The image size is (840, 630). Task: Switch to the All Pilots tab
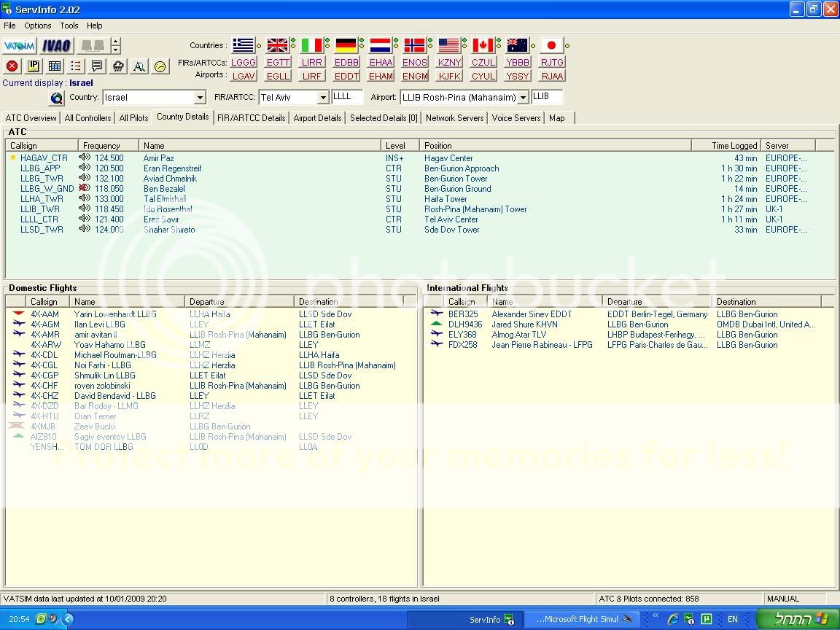click(133, 117)
